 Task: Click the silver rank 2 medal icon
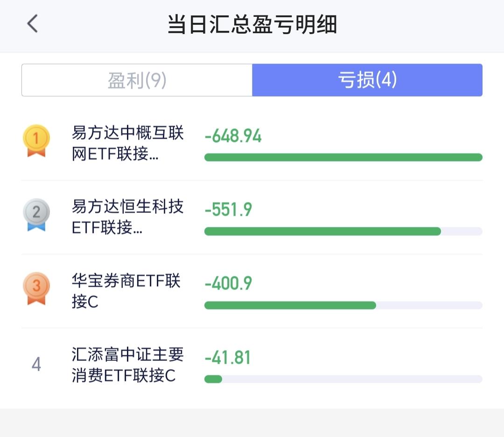coord(36,215)
